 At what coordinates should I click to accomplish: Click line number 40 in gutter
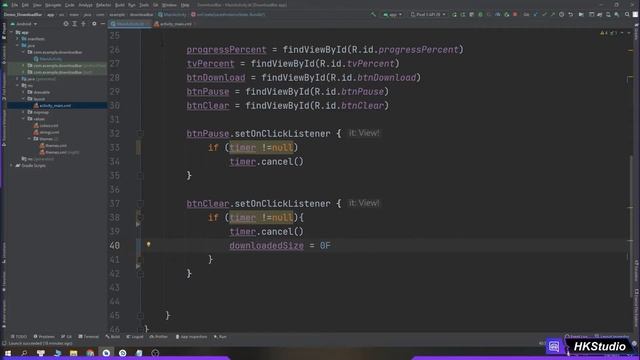pyautogui.click(x=115, y=246)
